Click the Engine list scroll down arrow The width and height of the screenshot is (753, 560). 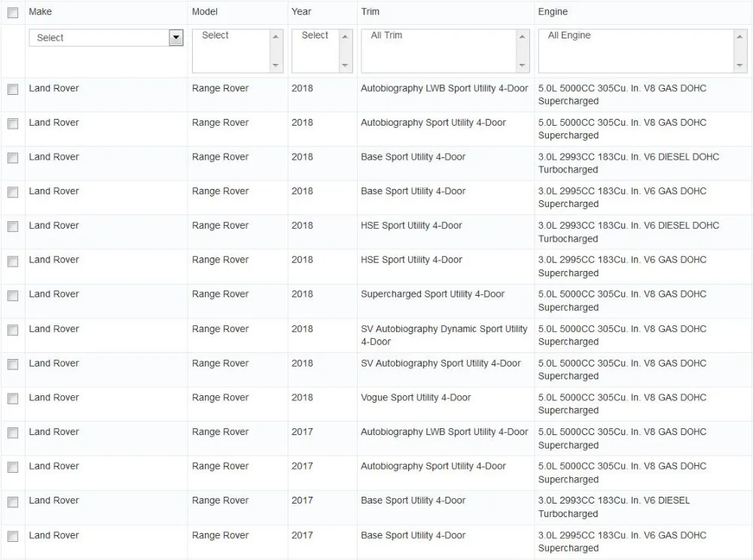click(x=739, y=65)
